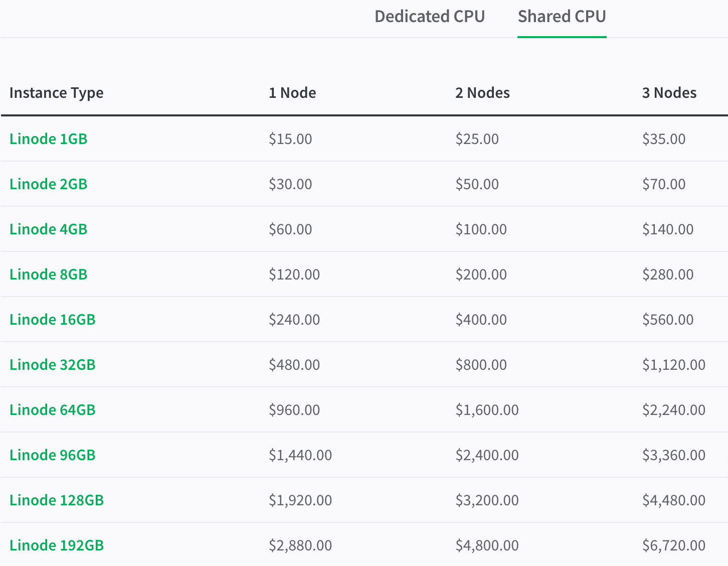Click the 3 Nodes column header
Screen dimensions: 728x566
pyautogui.click(x=669, y=93)
